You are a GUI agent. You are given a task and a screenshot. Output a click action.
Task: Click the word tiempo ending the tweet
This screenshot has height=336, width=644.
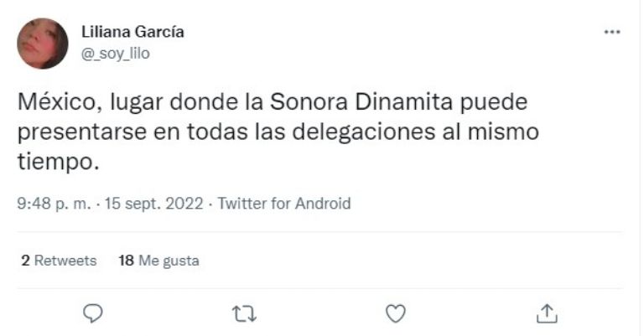point(57,162)
